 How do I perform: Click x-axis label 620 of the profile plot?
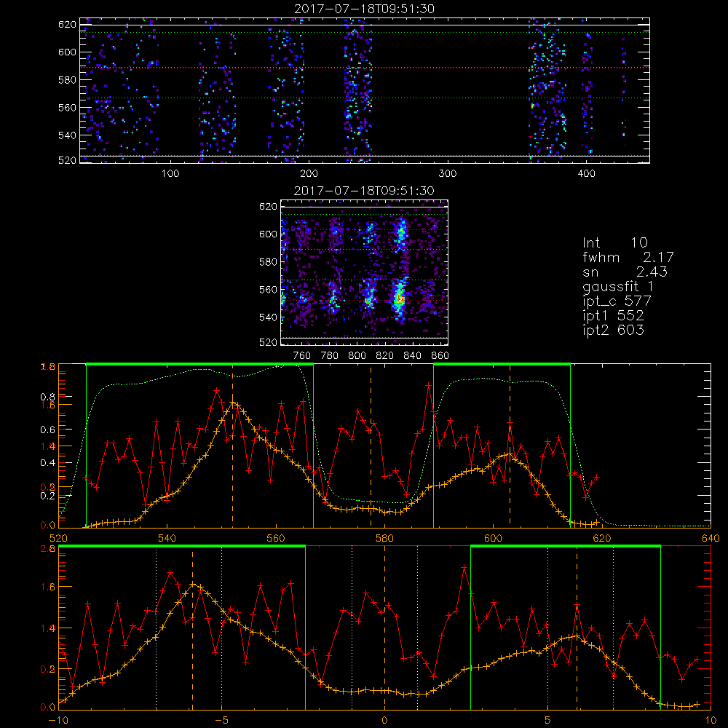point(602,538)
